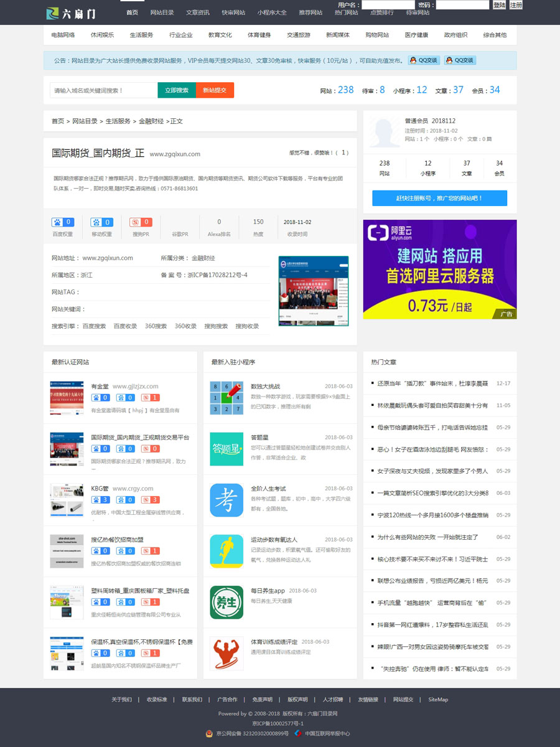Screen dimensions: 560x747
Task: Click the 全阶人生考试 icon
Action: click(226, 500)
